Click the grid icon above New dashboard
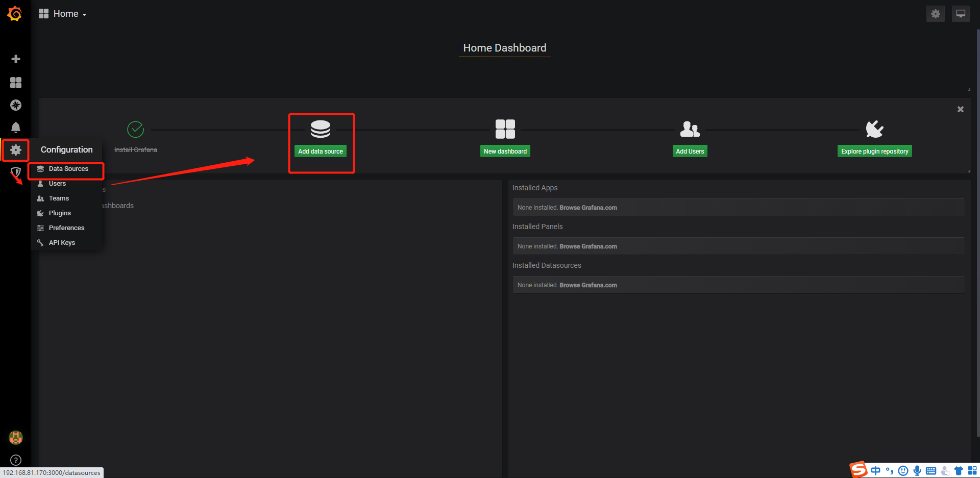Image resolution: width=980 pixels, height=478 pixels. coord(505,129)
